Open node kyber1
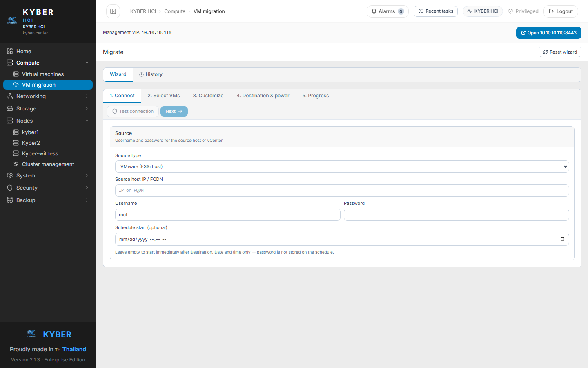 point(48,132)
